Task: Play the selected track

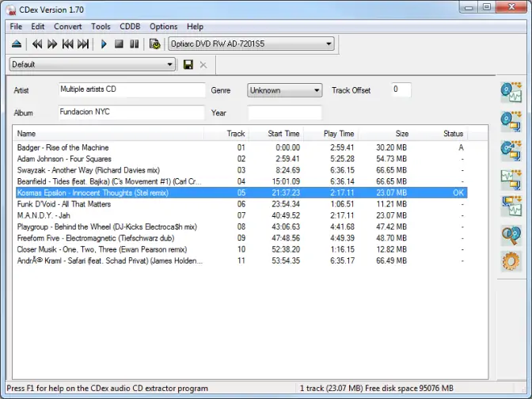Action: tap(104, 44)
